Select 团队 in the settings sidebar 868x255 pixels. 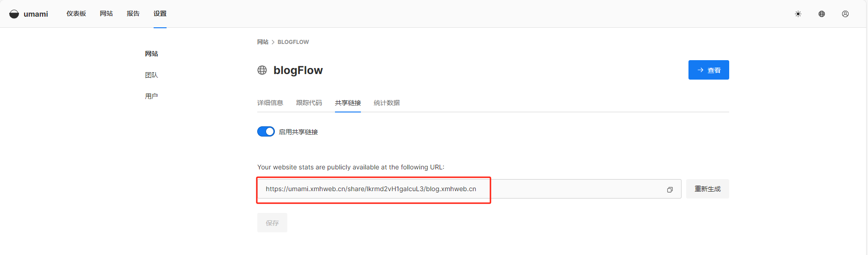tap(151, 75)
